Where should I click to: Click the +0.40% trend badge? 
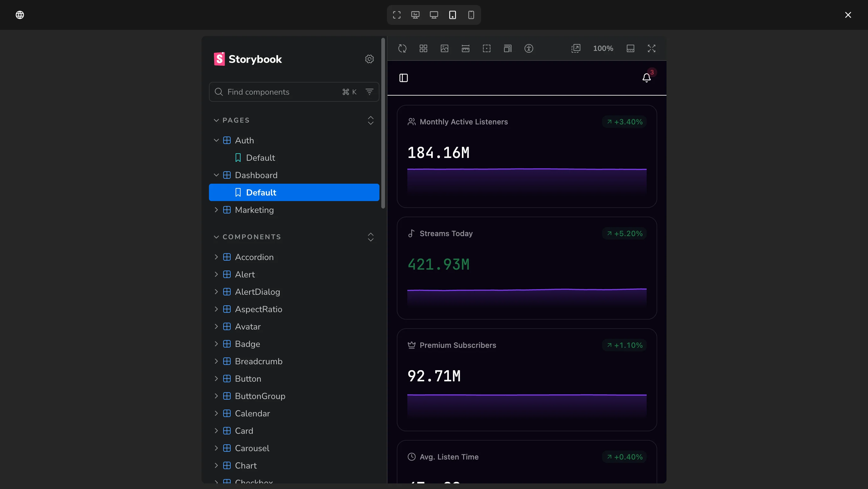click(x=624, y=457)
